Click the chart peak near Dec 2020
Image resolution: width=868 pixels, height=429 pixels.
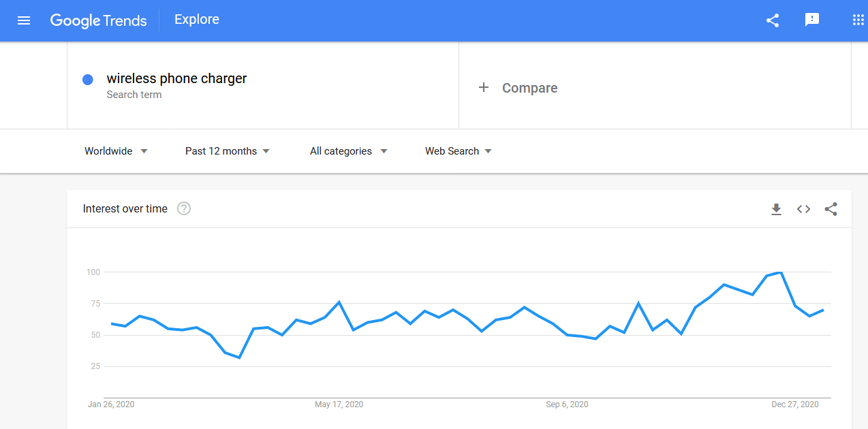click(x=780, y=272)
